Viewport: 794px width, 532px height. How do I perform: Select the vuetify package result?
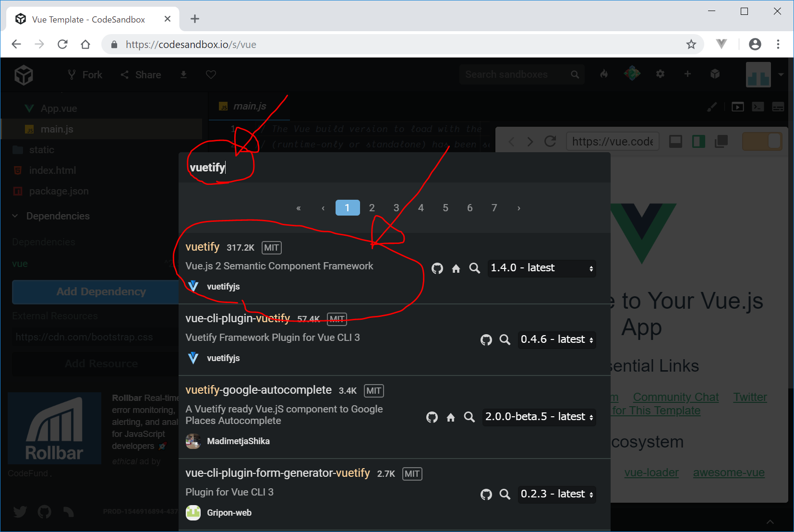[x=395, y=268]
